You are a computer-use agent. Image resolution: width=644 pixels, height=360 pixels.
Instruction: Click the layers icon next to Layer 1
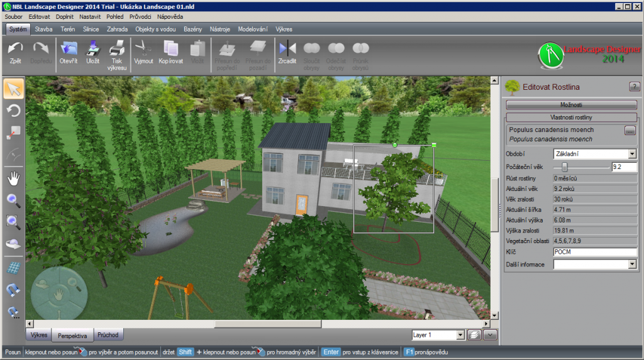[x=474, y=335]
